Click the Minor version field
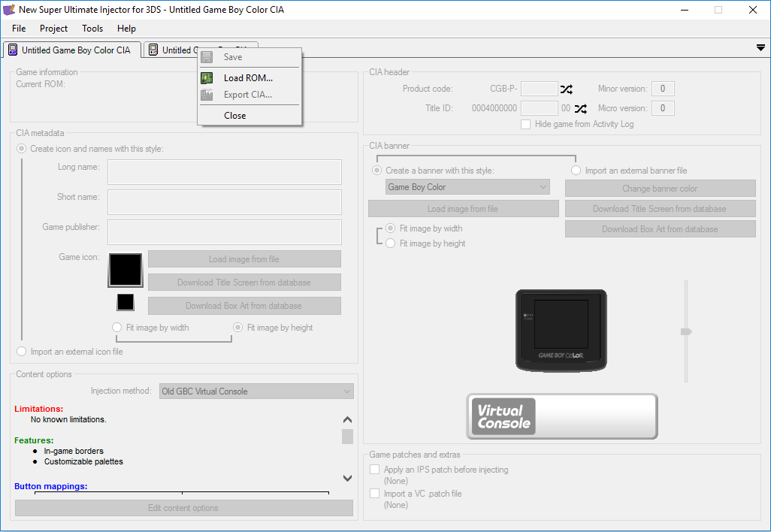The width and height of the screenshot is (771, 532). 663,89
